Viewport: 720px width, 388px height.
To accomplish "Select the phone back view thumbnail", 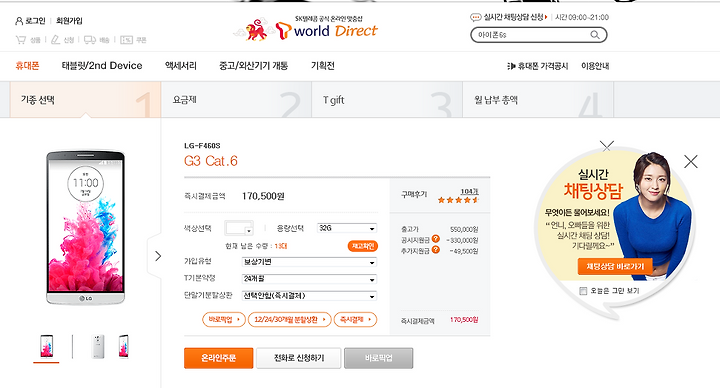I will point(98,347).
